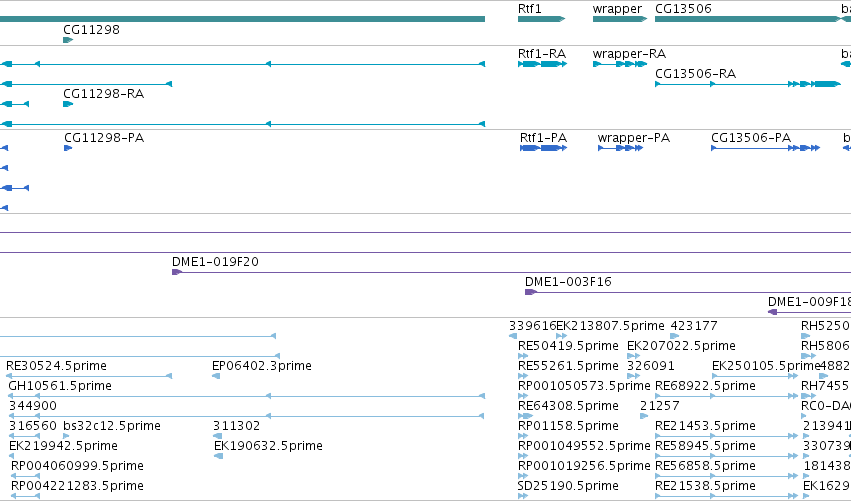Screen dimensions: 851x501
Task: Click the wrapper-RA exon glyph
Action: click(x=620, y=64)
